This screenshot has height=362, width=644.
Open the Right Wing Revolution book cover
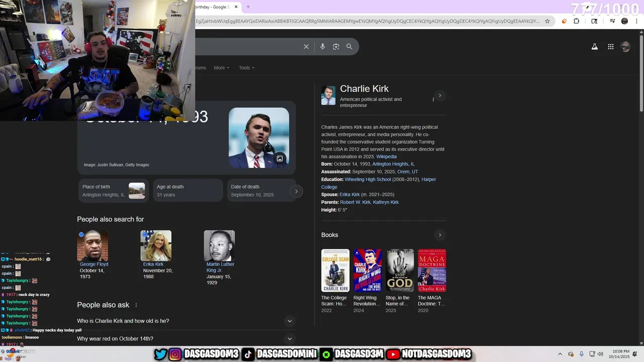click(x=367, y=270)
